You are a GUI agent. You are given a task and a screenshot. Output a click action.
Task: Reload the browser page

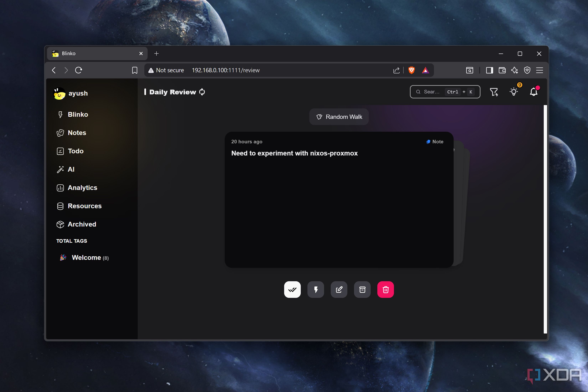pyautogui.click(x=79, y=70)
